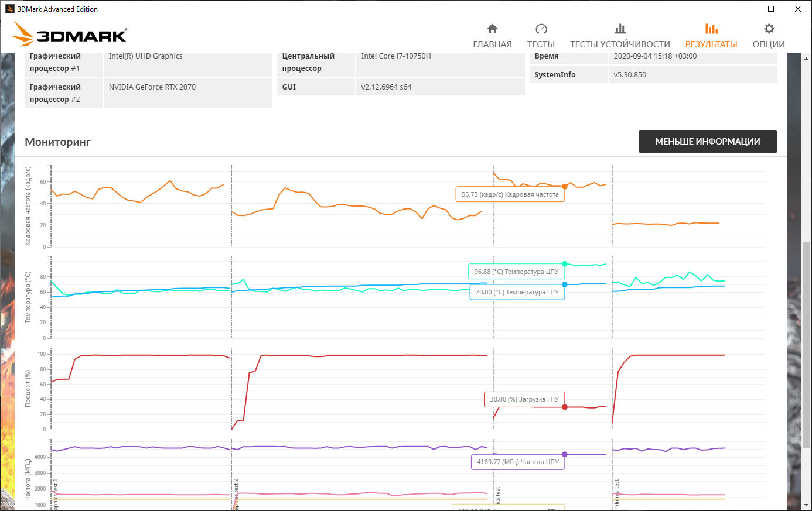Click the 70.00 Температура ГПУ tooltip
This screenshot has width=812, height=511.
point(517,292)
